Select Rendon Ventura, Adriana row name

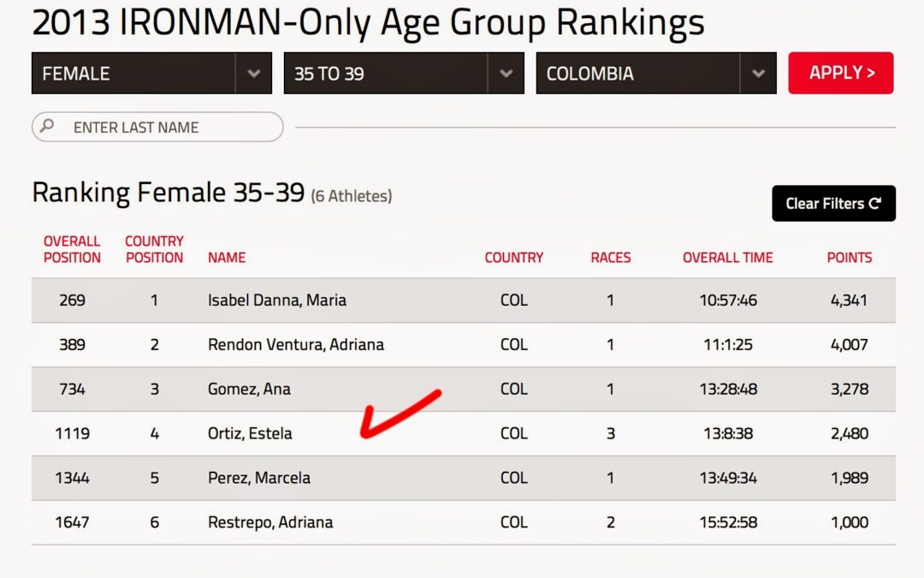296,345
